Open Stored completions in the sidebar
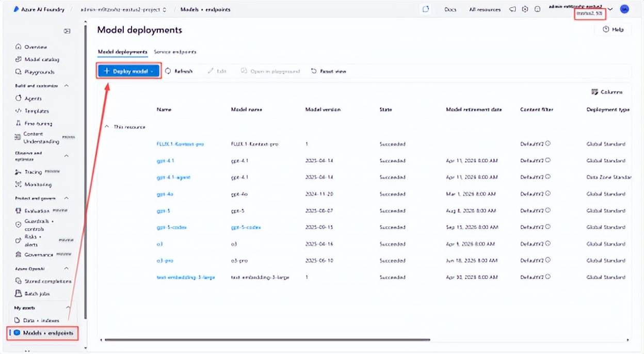The width and height of the screenshot is (644, 354). [x=42, y=281]
